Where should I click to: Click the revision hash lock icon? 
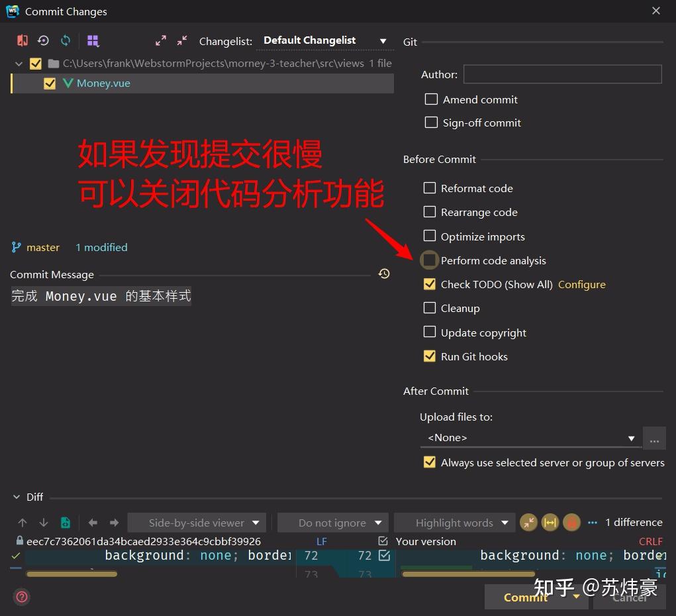click(x=19, y=540)
